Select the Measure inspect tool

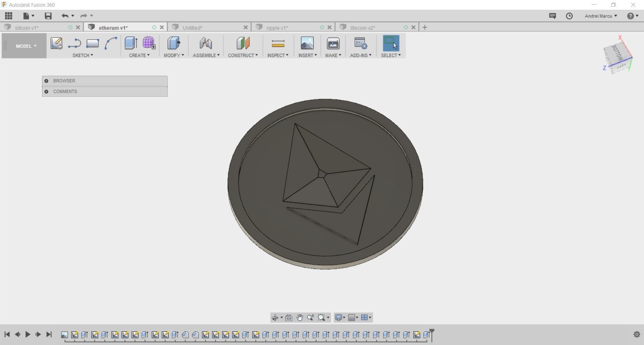[278, 43]
